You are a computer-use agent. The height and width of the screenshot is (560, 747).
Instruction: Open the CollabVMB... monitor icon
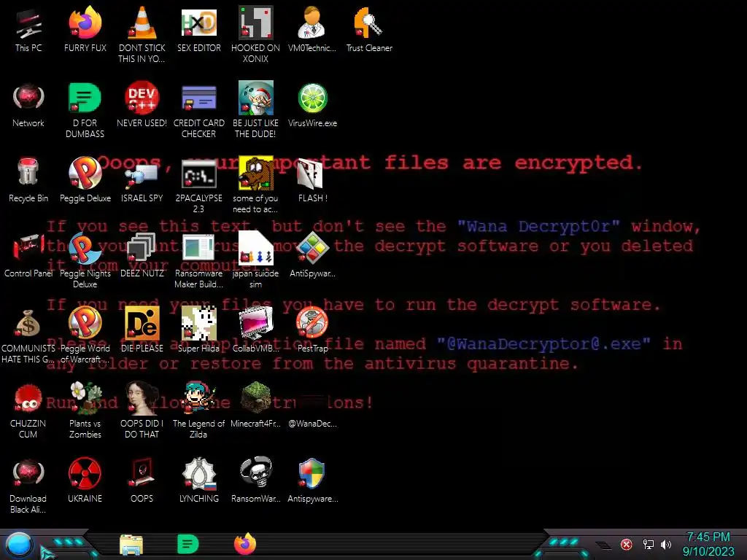[x=256, y=323]
